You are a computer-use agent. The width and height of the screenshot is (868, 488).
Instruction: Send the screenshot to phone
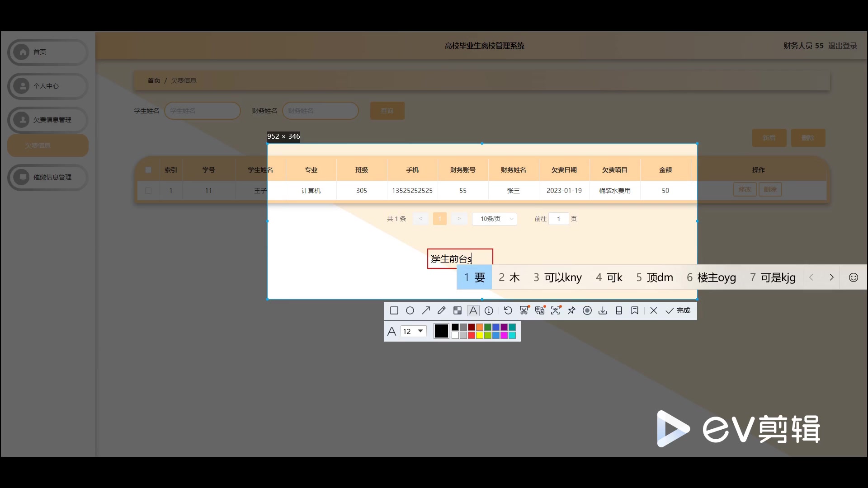(x=619, y=310)
